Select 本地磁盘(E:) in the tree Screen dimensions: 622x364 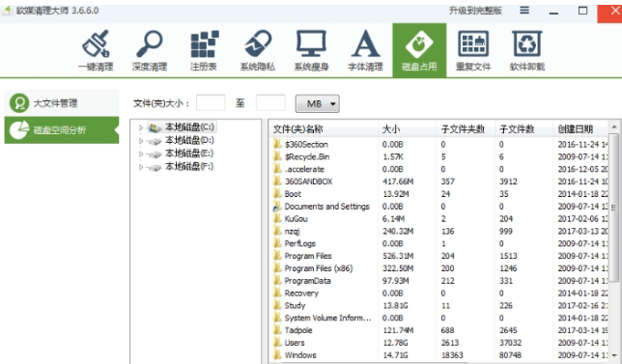(x=189, y=154)
